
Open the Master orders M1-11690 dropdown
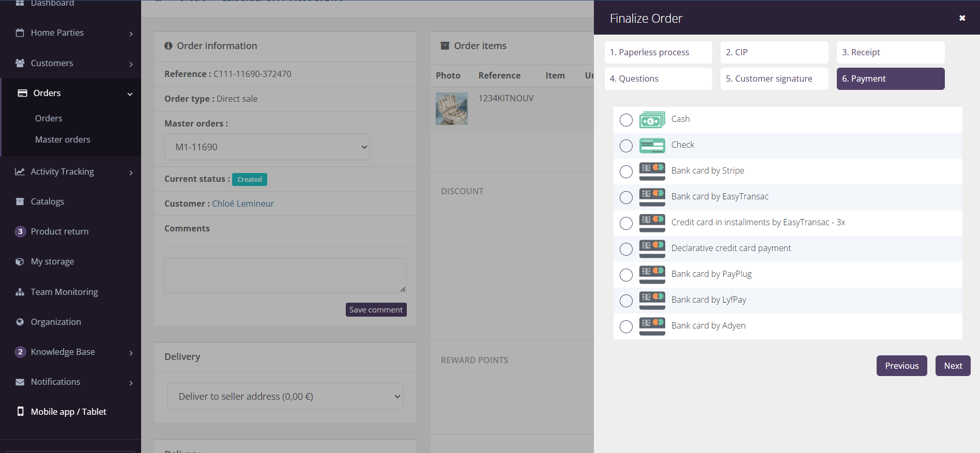(267, 147)
